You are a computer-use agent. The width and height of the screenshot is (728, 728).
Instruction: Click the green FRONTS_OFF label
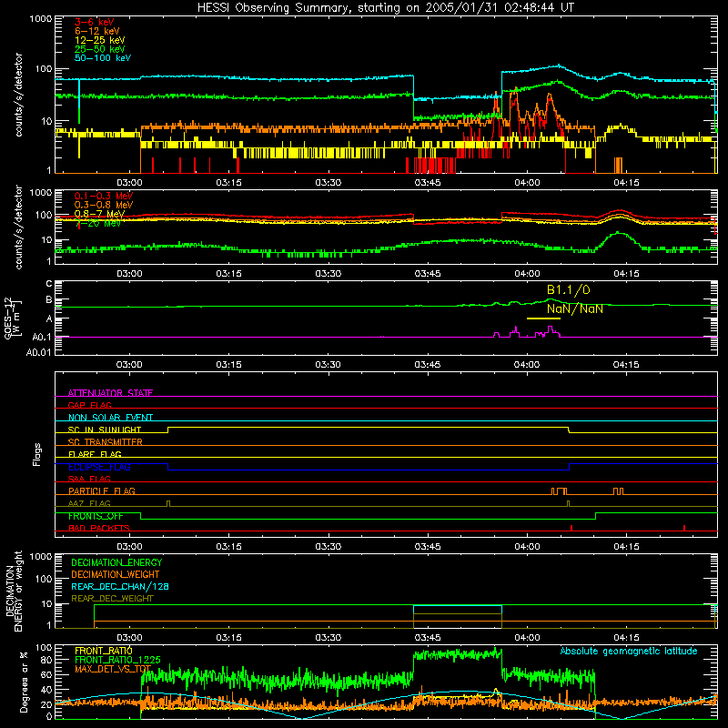coord(96,516)
